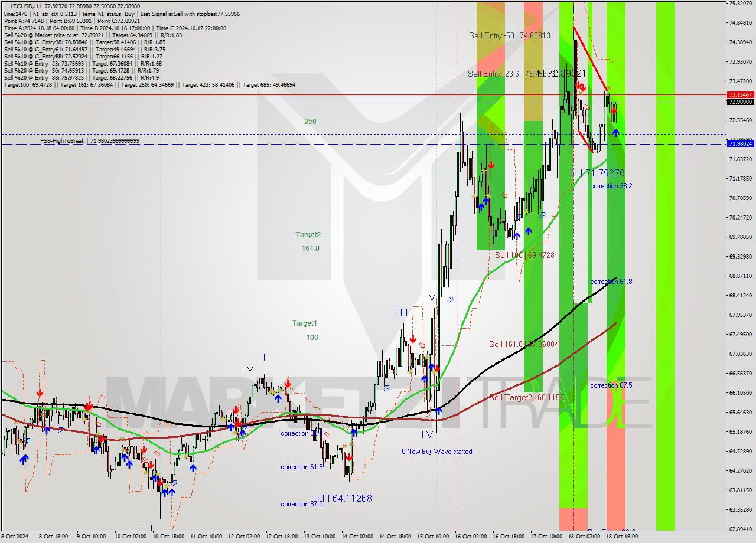This screenshot has height=543, width=756.
Task: Click the 'Target100: 69.4728' summary line
Action: pyautogui.click(x=149, y=85)
